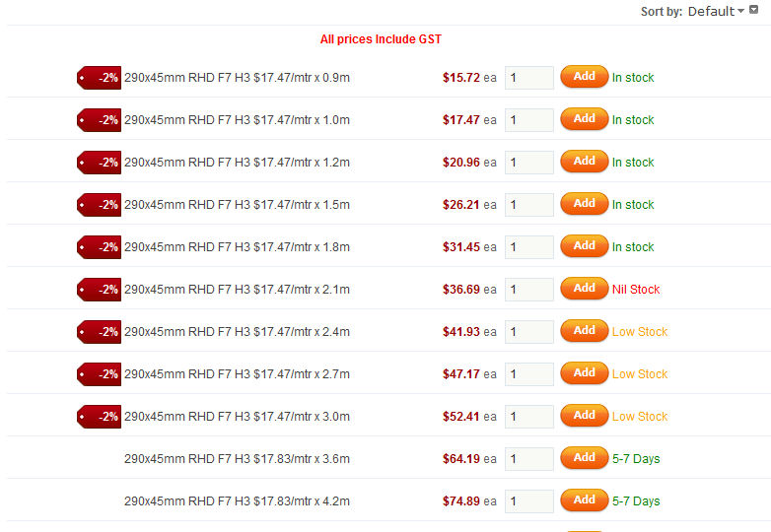Focus the quantity field for 1.2m length
The image size is (771, 532).
[x=529, y=163]
